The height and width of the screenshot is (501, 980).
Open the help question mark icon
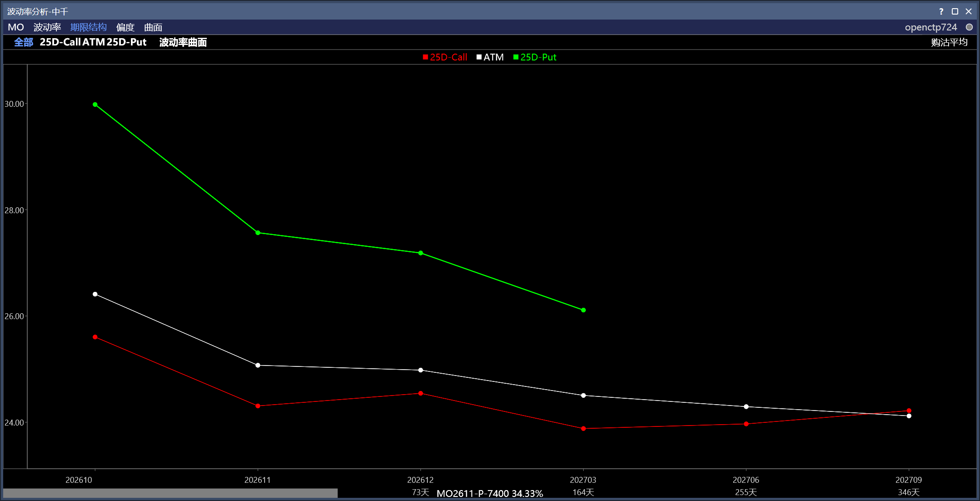pyautogui.click(x=941, y=11)
